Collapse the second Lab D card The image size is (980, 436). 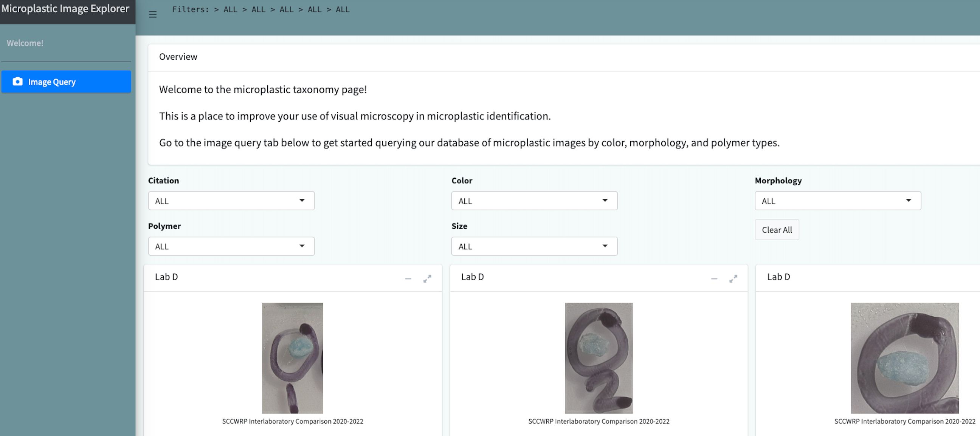click(714, 278)
